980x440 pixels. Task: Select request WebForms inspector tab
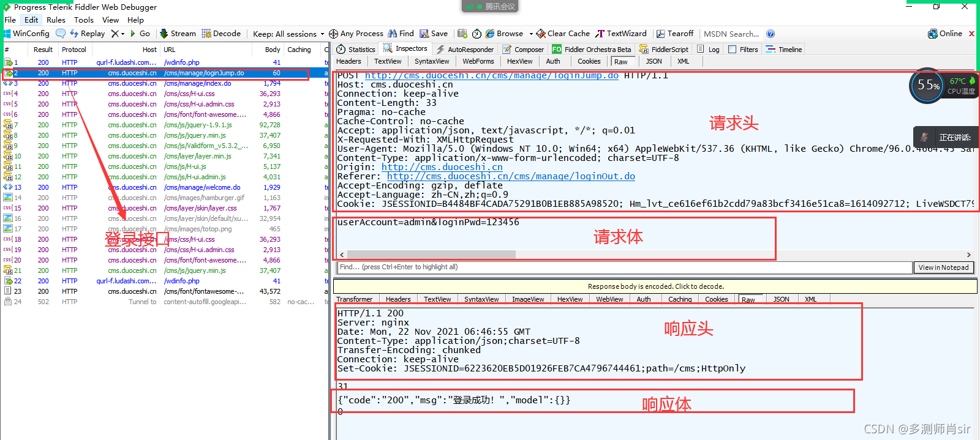(x=478, y=61)
